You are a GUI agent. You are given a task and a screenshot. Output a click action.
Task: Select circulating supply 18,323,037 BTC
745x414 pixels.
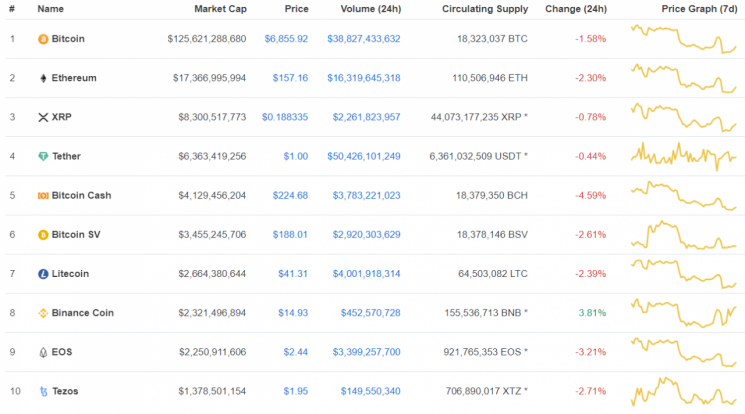492,39
